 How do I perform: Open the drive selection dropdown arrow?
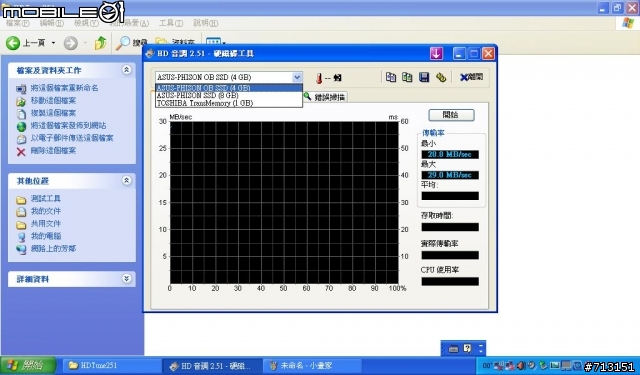pos(297,77)
